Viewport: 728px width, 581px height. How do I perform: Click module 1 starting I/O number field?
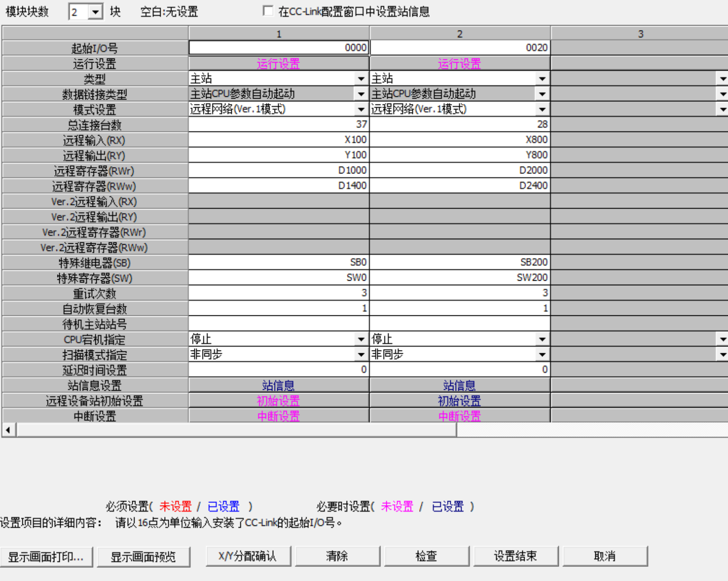278,48
